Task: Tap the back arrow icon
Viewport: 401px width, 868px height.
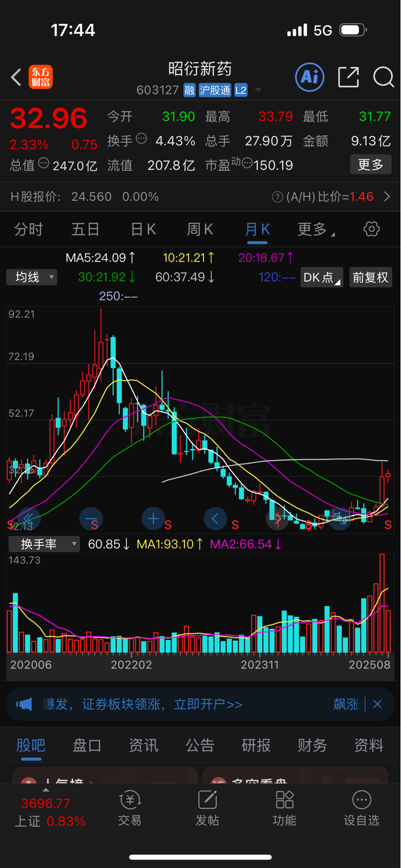Action: coord(16,78)
